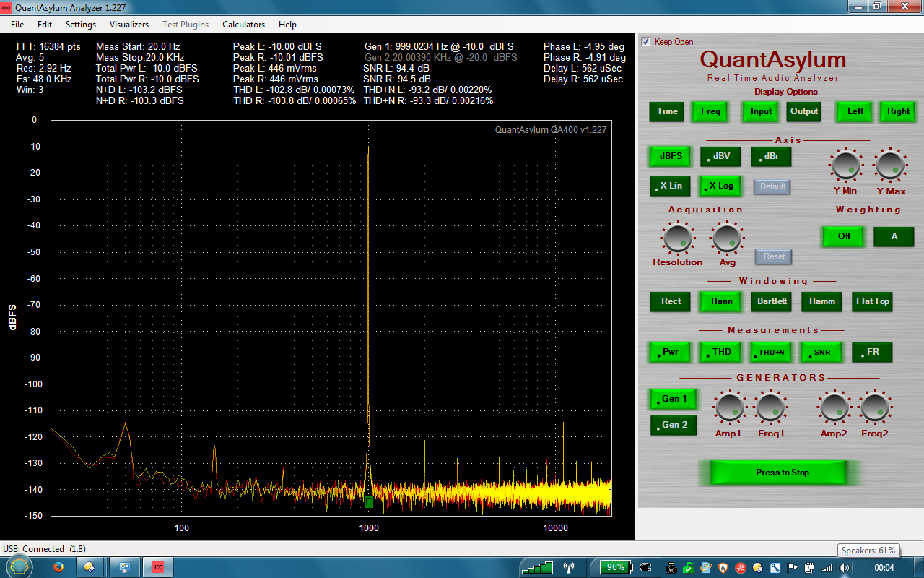Click the Freq1 knob
The height and width of the screenshot is (578, 924).
tap(770, 408)
